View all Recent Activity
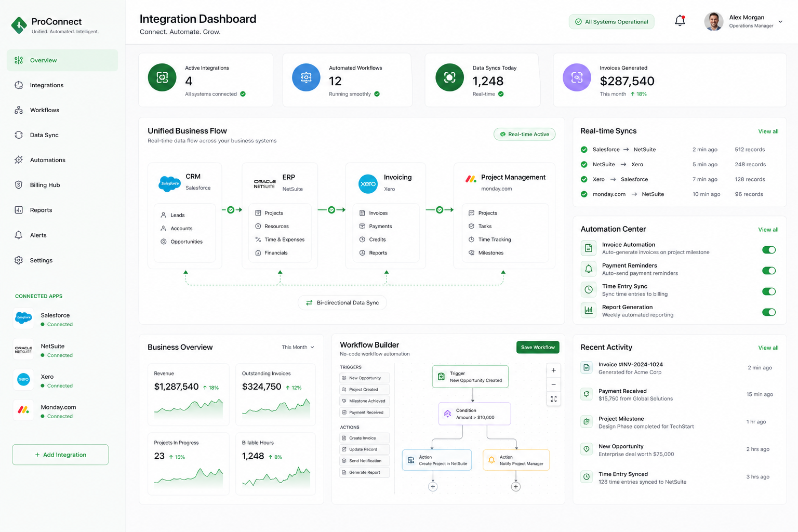This screenshot has width=798, height=532. [768, 348]
